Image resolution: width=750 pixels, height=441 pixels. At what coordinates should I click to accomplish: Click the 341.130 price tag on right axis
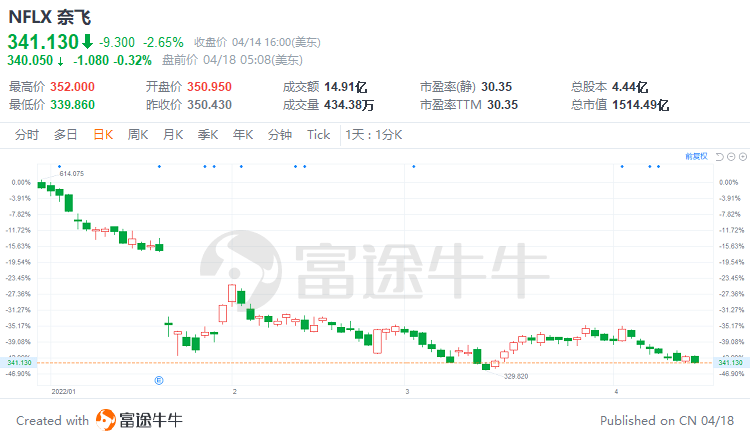point(730,363)
